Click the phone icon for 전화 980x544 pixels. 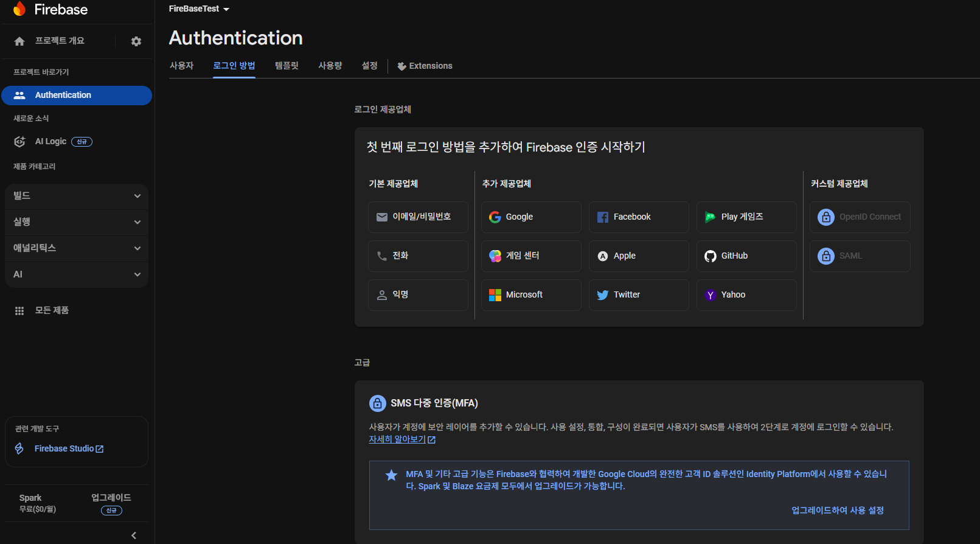[382, 256]
